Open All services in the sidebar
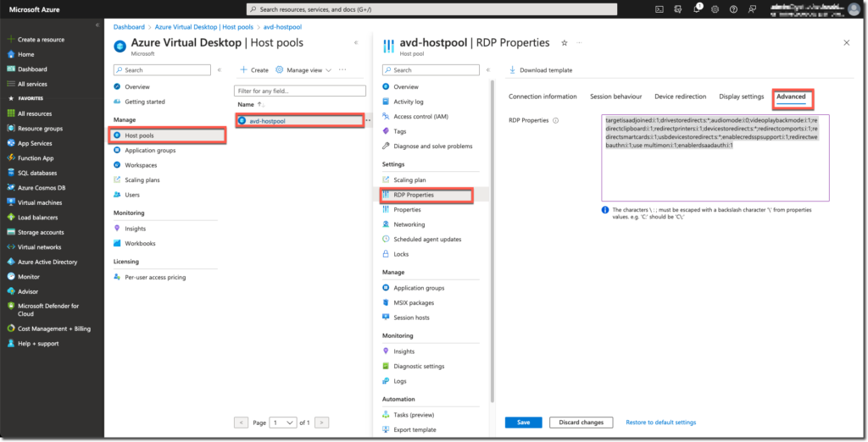 pos(32,84)
